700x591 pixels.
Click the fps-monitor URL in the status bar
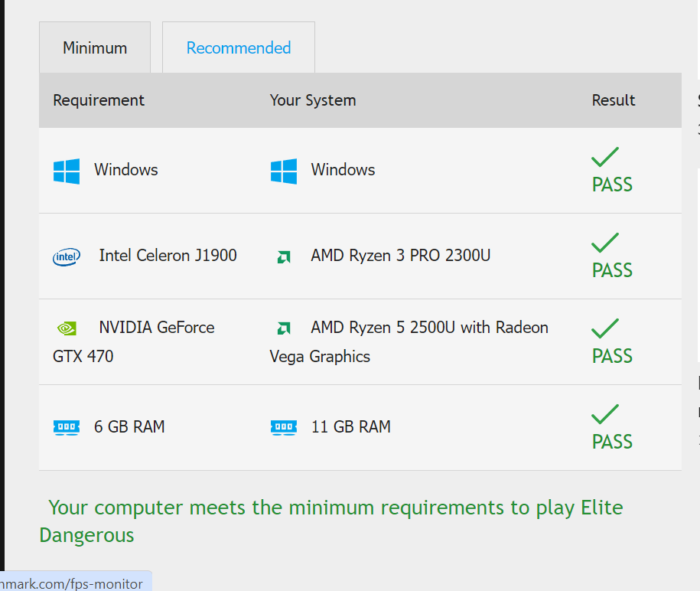coord(71,583)
